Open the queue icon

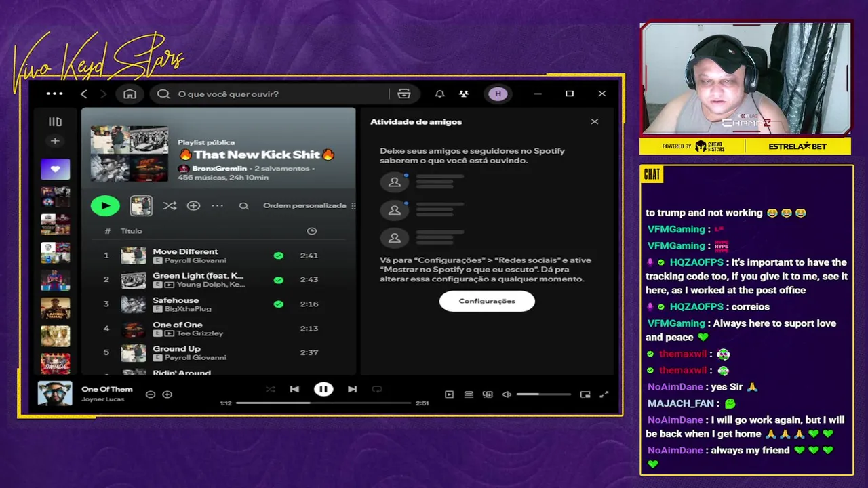pos(469,394)
